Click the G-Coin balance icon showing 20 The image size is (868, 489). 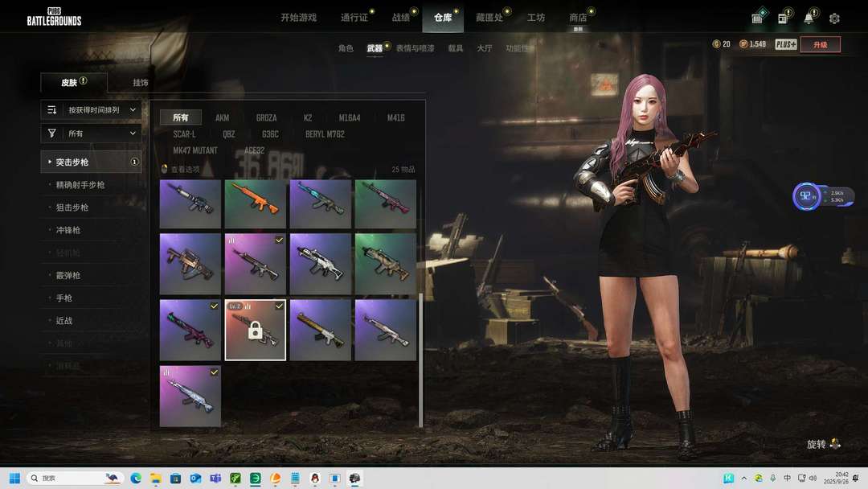tap(716, 43)
